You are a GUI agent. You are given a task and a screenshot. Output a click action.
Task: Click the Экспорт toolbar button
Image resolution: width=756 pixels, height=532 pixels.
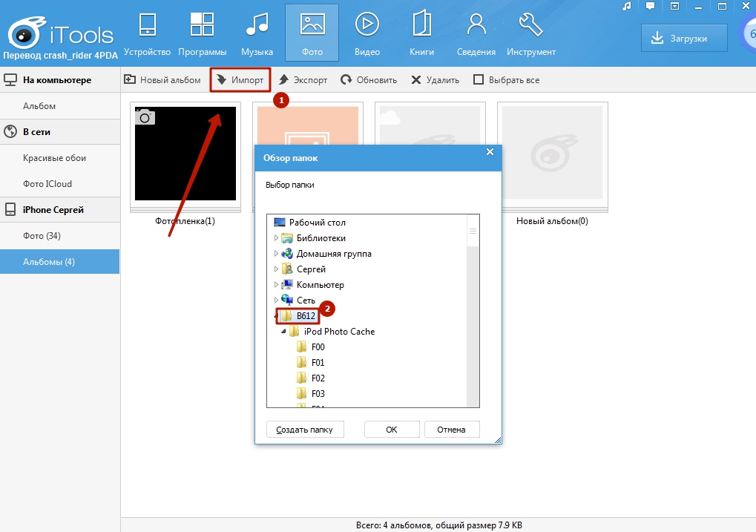[303, 80]
